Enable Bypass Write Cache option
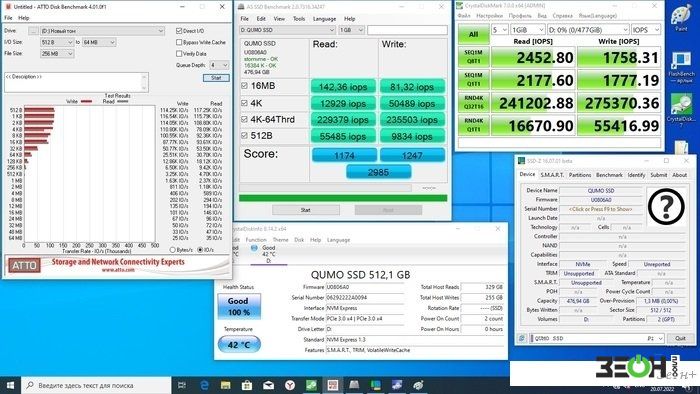This screenshot has height=394, width=700. 179,42
